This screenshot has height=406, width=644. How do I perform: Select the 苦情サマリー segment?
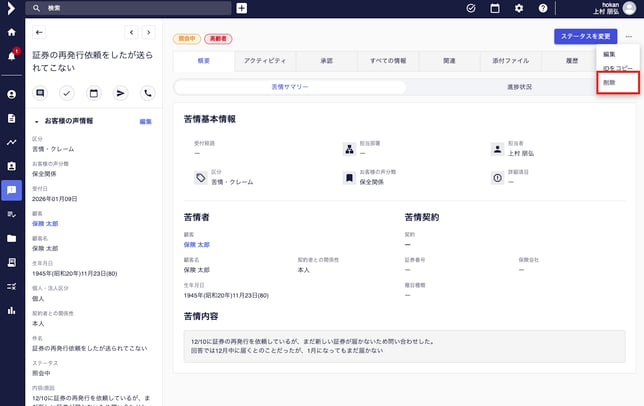290,87
